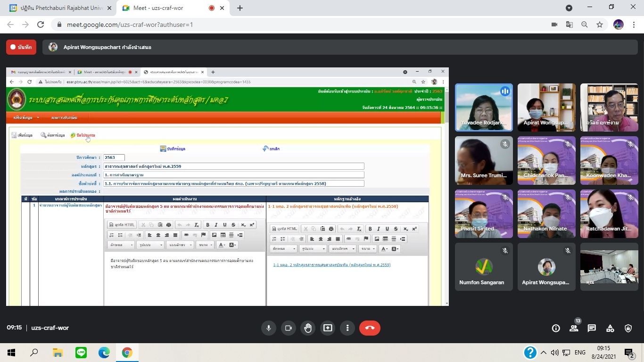Leave the call with red hangup button
This screenshot has height=362, width=644.
click(370, 328)
